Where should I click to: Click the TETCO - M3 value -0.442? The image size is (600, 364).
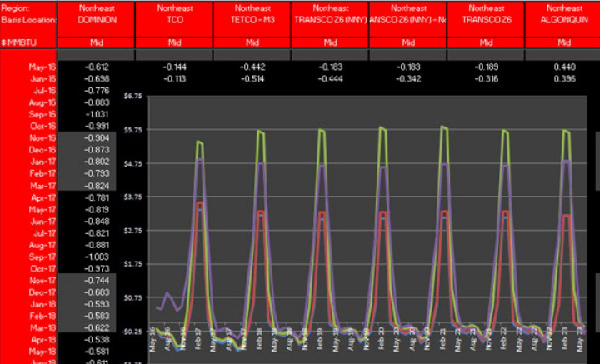click(x=252, y=67)
